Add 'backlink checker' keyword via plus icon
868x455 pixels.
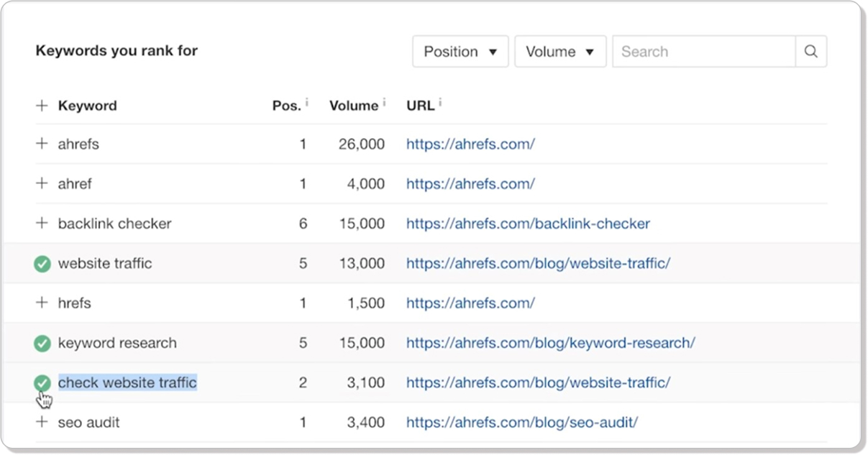tap(42, 224)
